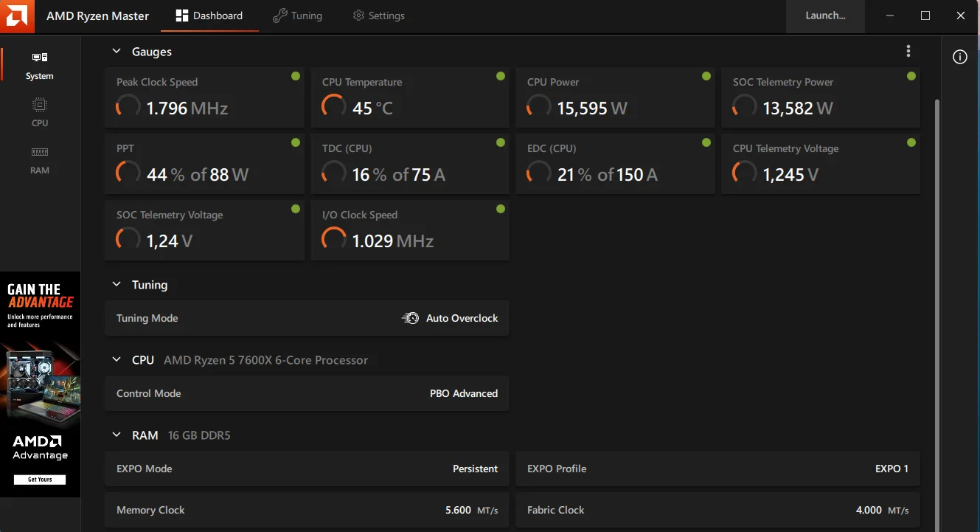
Task: Click the PBO Advanced control mode value
Action: point(464,393)
